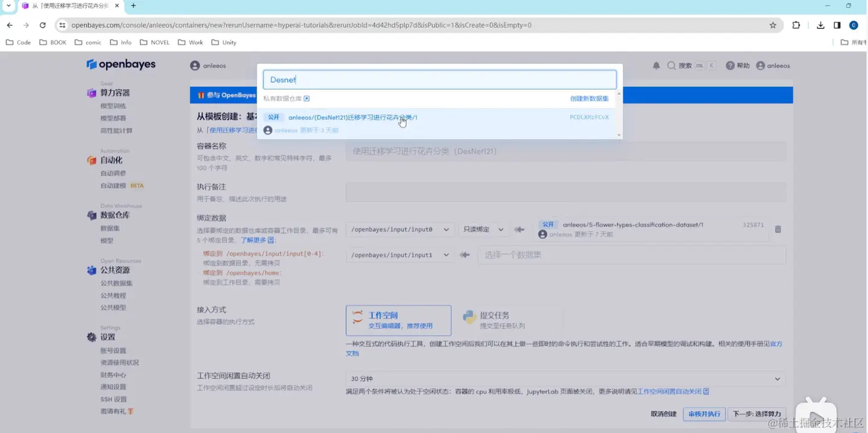Screen dimensions: 868x433
Task: Open 邀请有礼 in the sidebar
Action: 116,411
